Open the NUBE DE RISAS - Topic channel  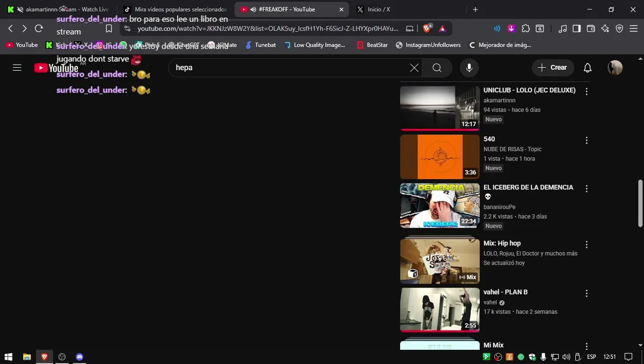(x=512, y=149)
